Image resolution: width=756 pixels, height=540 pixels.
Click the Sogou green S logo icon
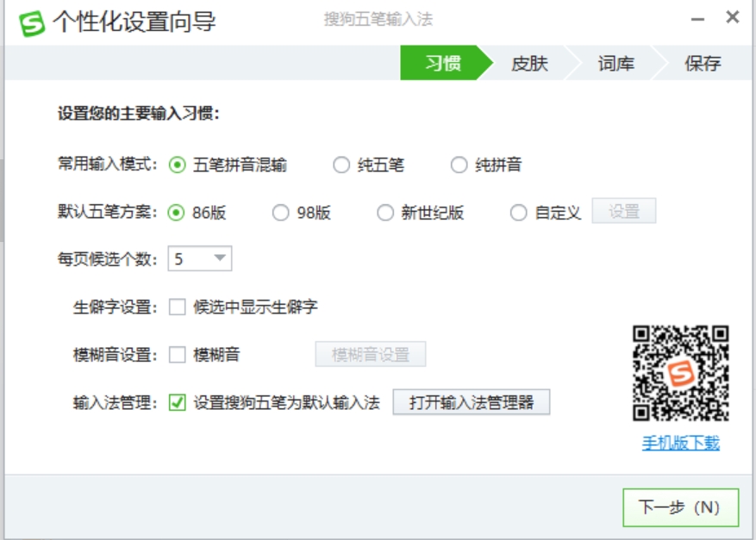pos(32,23)
